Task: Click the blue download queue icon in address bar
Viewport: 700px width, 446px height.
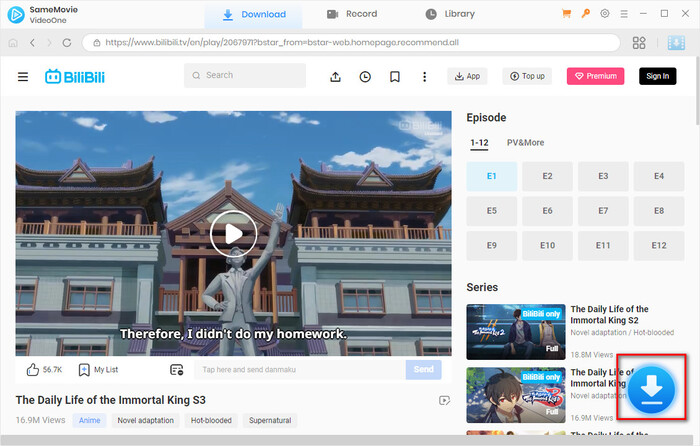Action: point(676,43)
